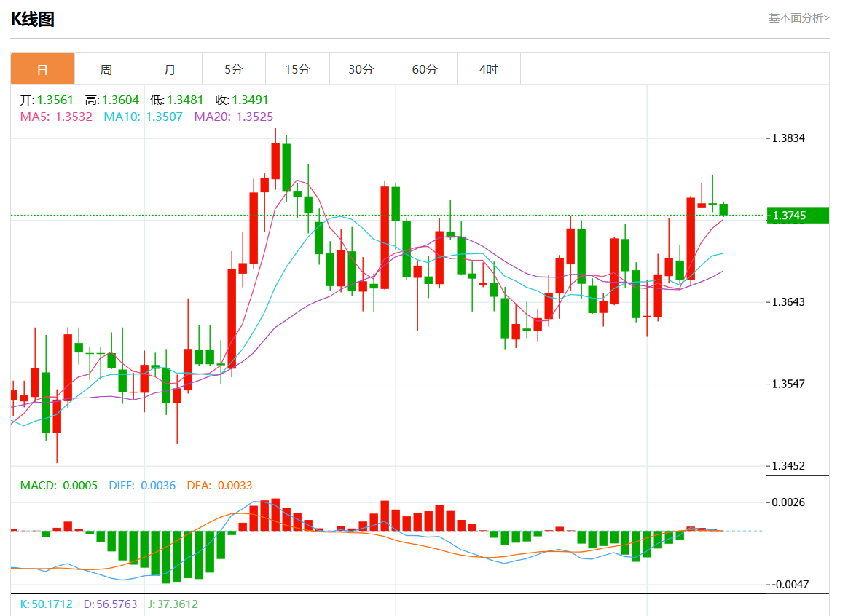Click the 1.3452 price axis label
This screenshot has width=856, height=616.
[788, 465]
